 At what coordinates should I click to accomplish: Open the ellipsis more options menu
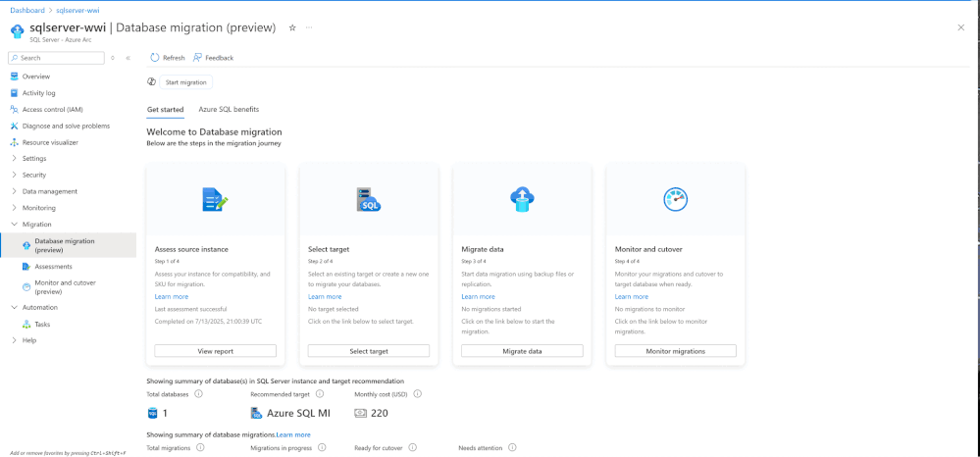click(x=309, y=27)
